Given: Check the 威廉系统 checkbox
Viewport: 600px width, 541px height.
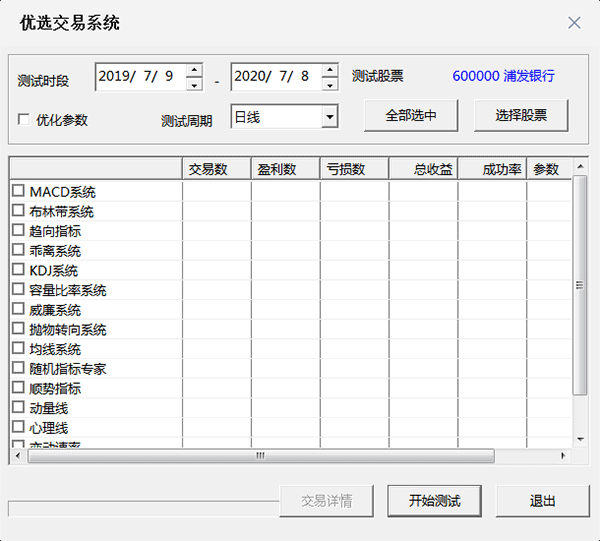Looking at the screenshot, I should coord(18,308).
